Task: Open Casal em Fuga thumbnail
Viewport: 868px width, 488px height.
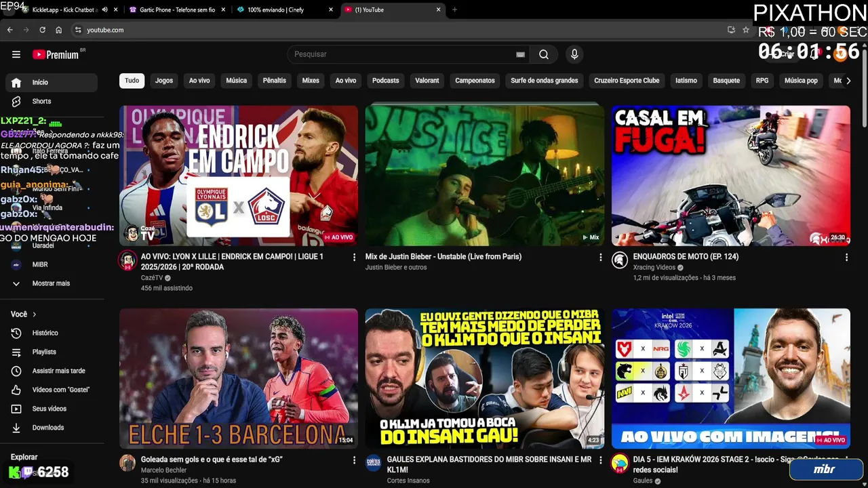Action: coord(730,176)
